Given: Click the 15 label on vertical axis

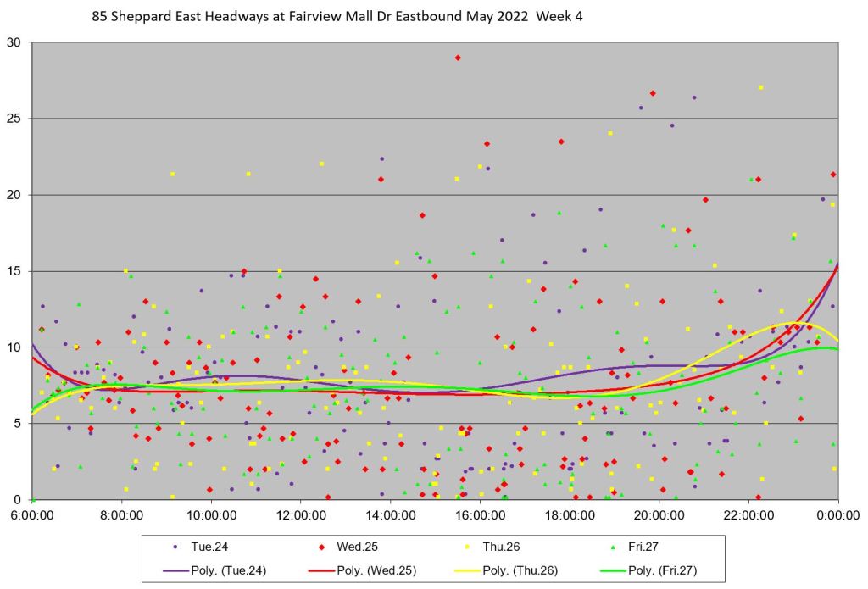Looking at the screenshot, I should click(x=17, y=271).
